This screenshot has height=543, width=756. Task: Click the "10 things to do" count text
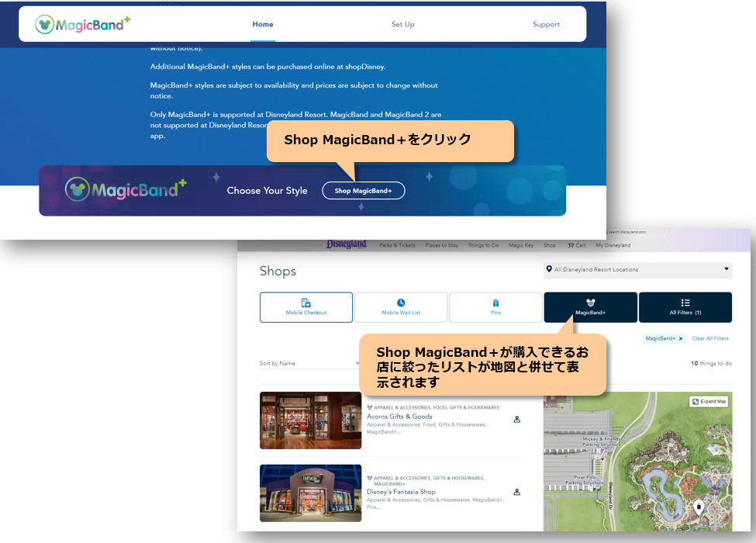(x=711, y=363)
